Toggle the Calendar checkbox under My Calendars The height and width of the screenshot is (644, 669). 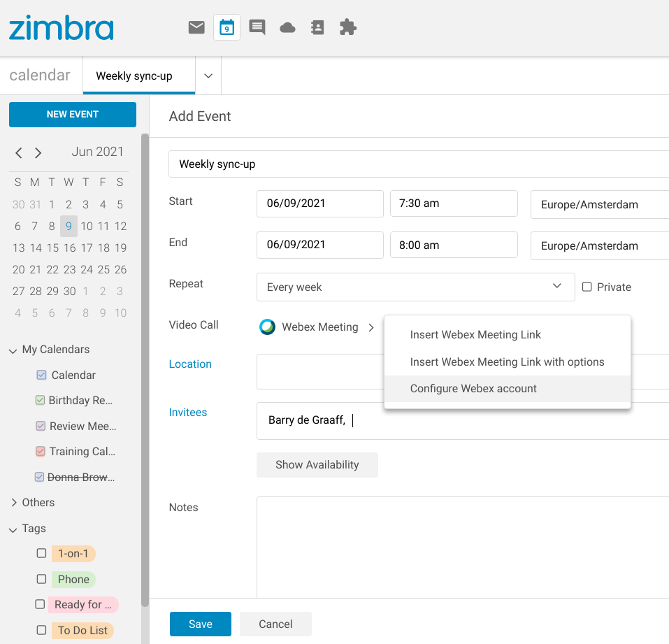(41, 375)
